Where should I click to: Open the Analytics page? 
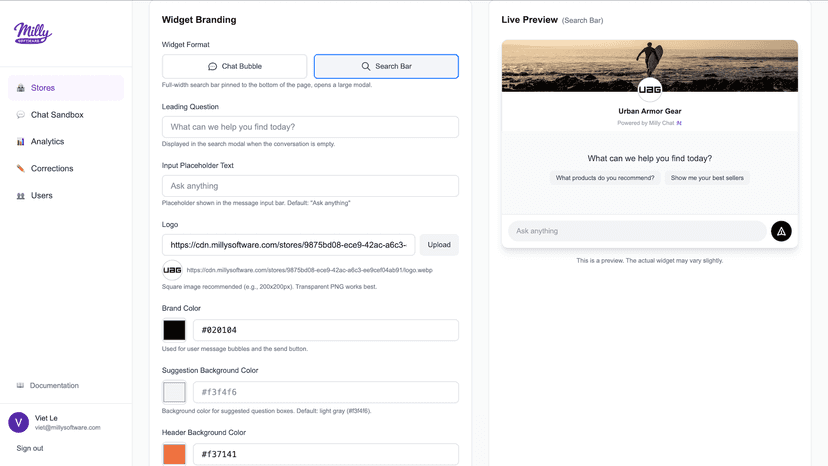click(x=66, y=142)
